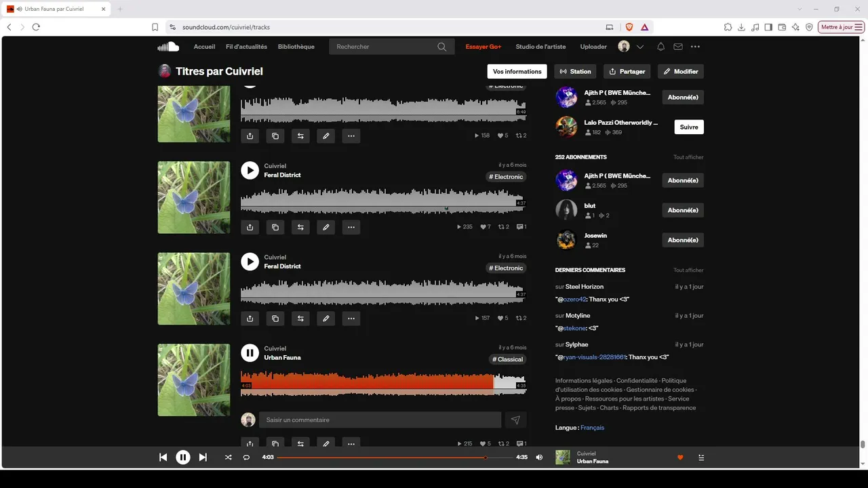Click the Modifier button
Screen dimensions: 868x488
point(681,71)
